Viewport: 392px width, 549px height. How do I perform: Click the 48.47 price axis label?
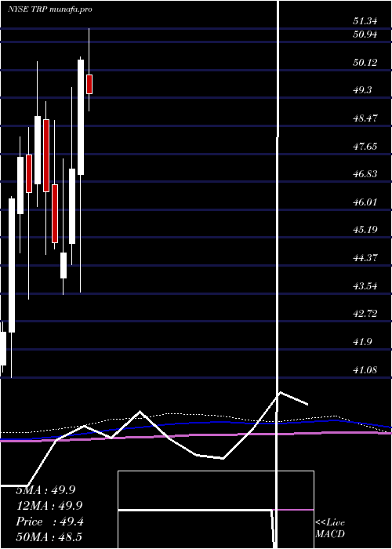click(x=365, y=118)
